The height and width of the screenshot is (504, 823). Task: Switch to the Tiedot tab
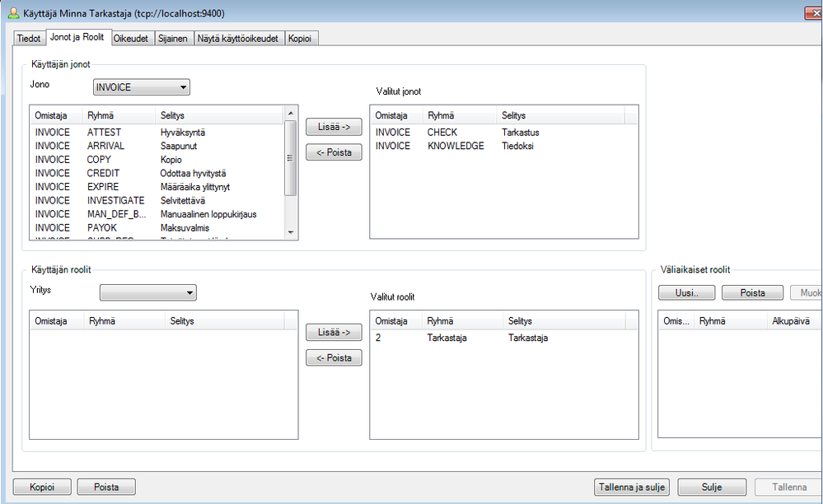[x=28, y=38]
